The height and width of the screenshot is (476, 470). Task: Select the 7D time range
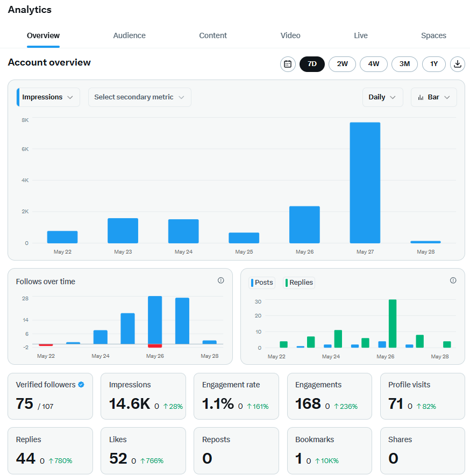coord(312,64)
